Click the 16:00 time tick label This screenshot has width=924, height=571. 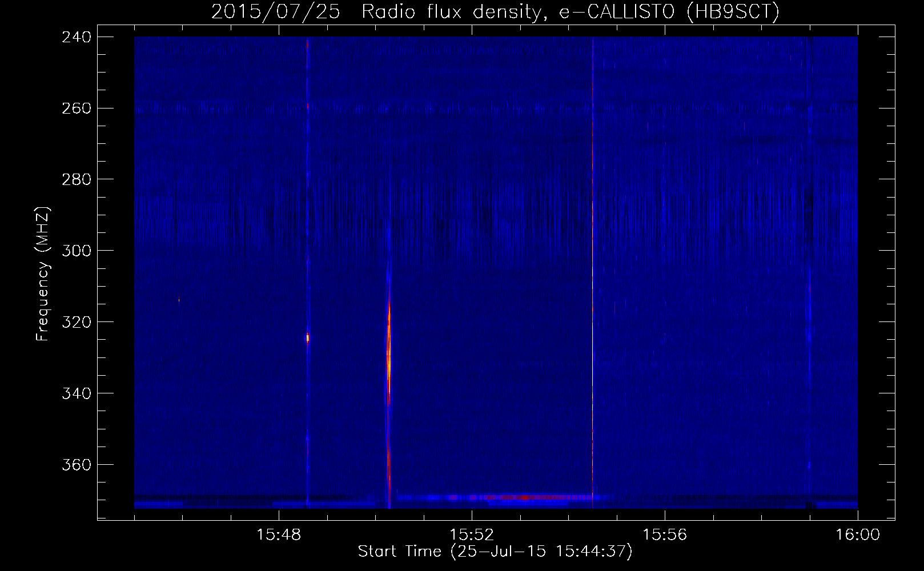click(x=858, y=535)
